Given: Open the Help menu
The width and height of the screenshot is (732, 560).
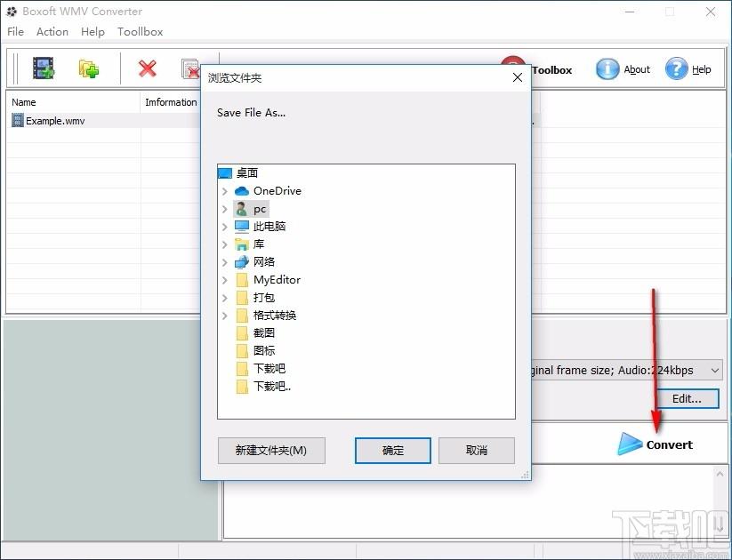Looking at the screenshot, I should pyautogui.click(x=93, y=32).
